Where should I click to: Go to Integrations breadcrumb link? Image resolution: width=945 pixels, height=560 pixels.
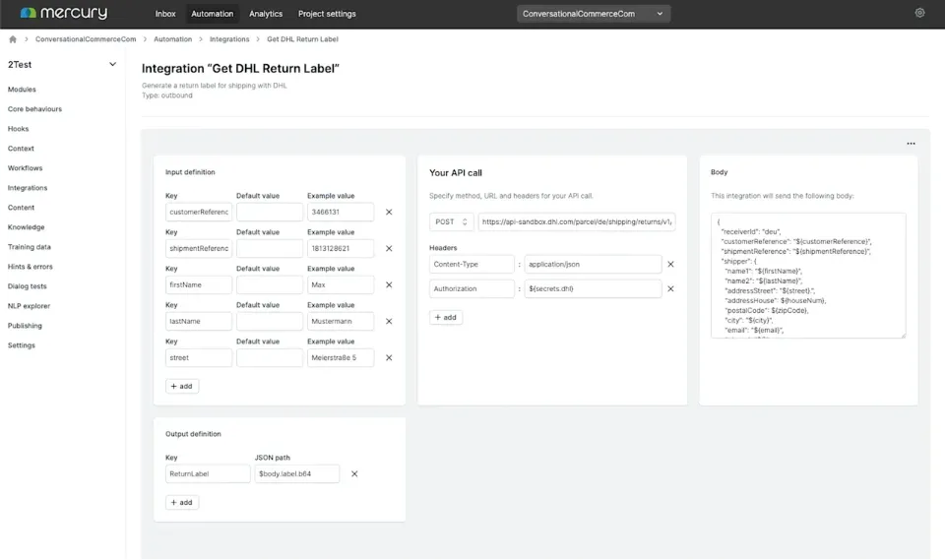[229, 39]
